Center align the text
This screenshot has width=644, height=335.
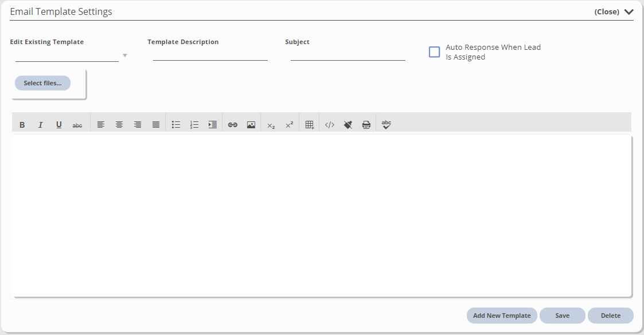point(119,125)
